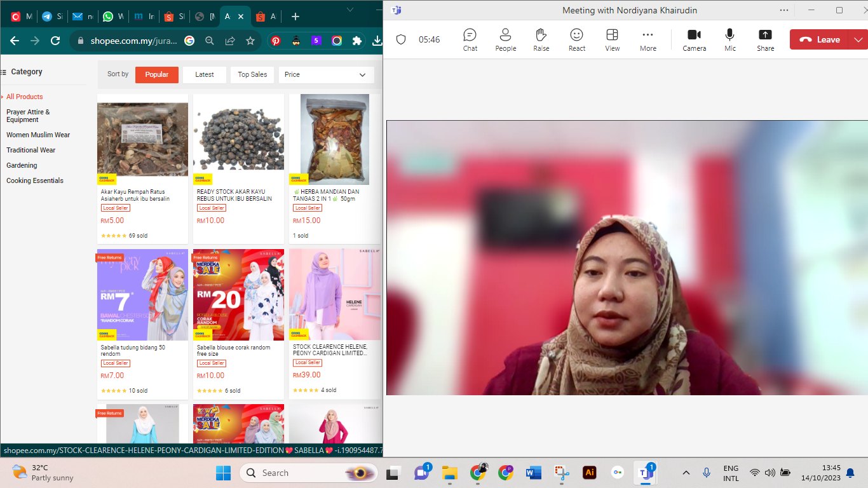Click the RM39.00 price text
The width and height of the screenshot is (868, 488).
tap(307, 375)
